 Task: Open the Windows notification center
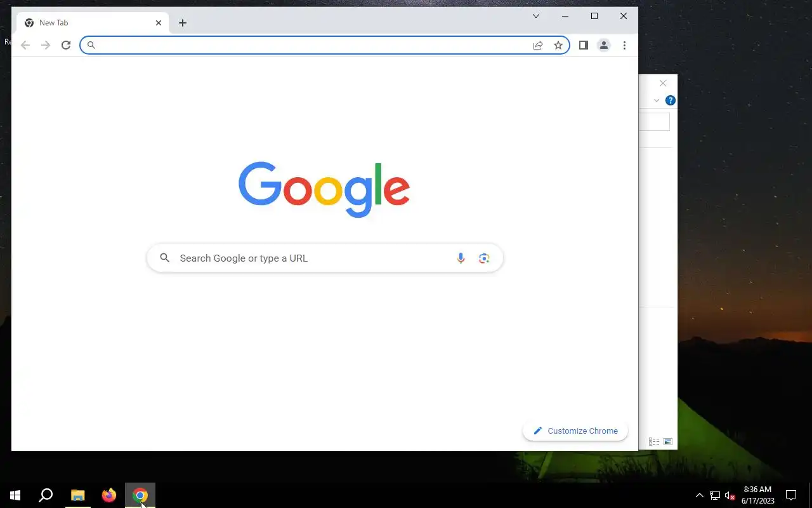point(791,495)
